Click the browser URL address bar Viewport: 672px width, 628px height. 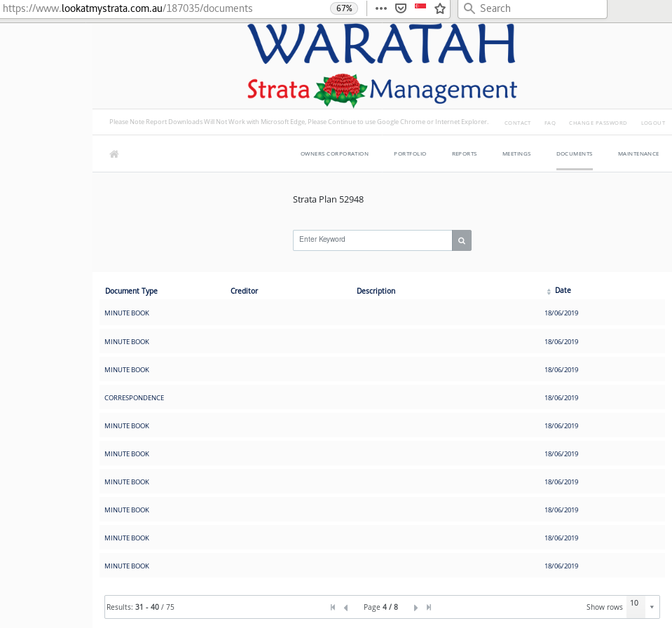(163, 8)
